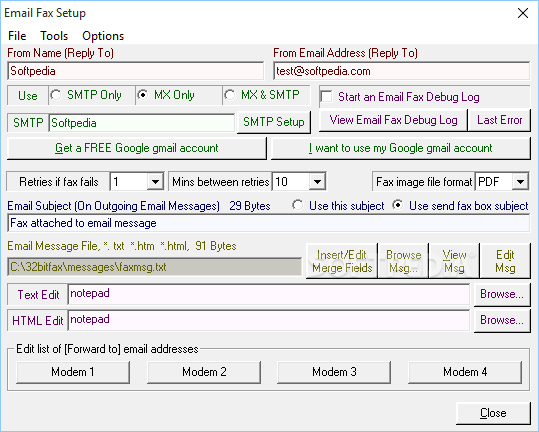Image resolution: width=539 pixels, height=432 pixels.
Task: Open the Fax image file format dropdown
Action: [x=520, y=181]
